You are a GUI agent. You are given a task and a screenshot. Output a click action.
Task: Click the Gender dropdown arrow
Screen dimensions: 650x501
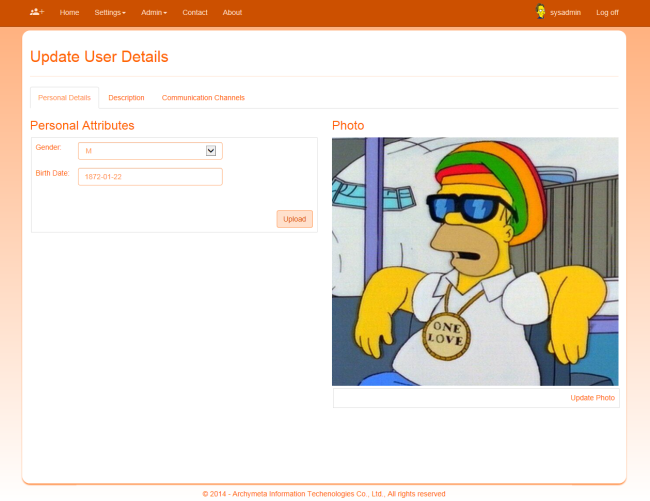pos(211,150)
